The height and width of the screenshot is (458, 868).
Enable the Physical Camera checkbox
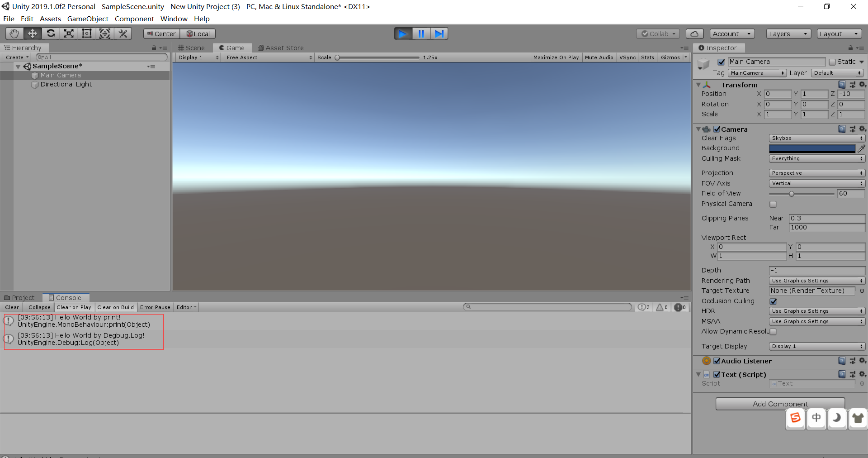tap(773, 204)
